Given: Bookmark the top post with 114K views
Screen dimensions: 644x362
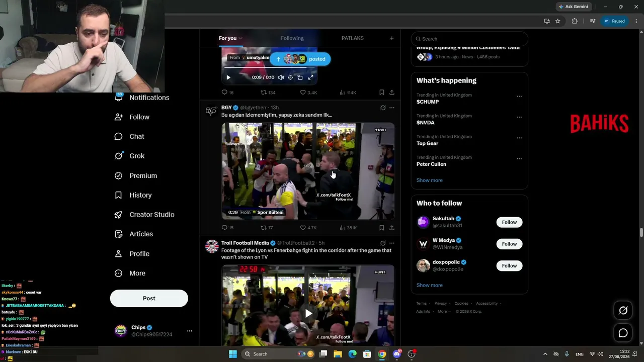Looking at the screenshot, I should coord(382,93).
